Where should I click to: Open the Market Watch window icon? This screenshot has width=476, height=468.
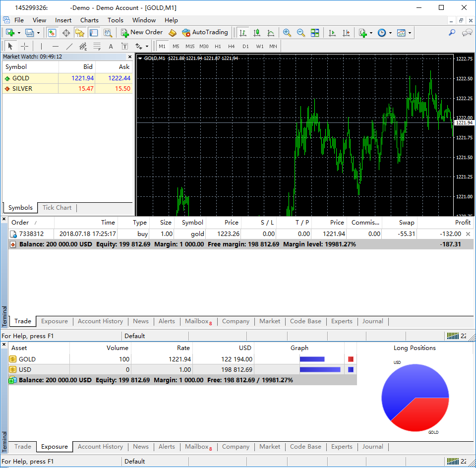coord(52,32)
